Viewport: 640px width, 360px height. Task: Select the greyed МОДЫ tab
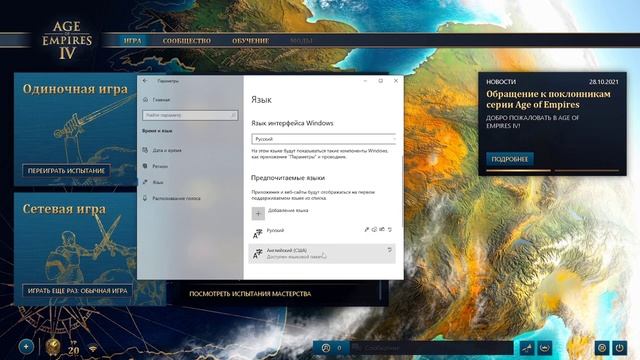pos(301,41)
